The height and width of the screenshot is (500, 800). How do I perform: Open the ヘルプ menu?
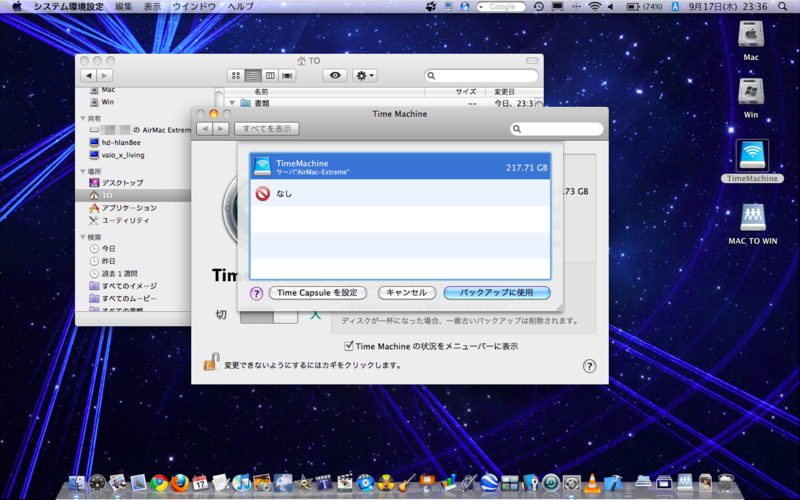click(x=240, y=7)
